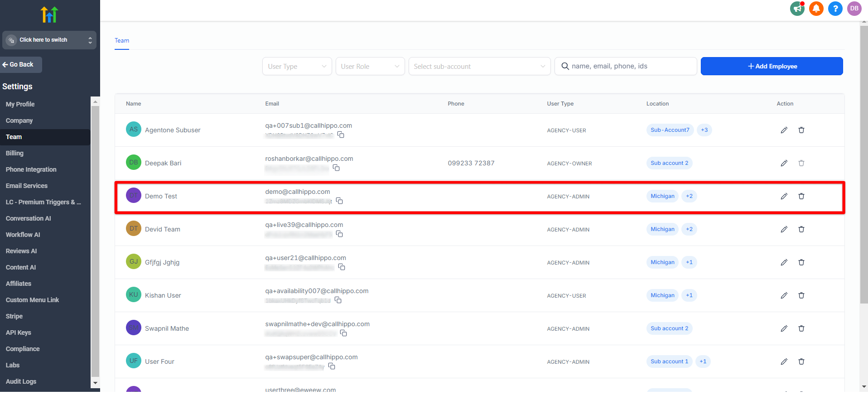Click the Swapnil Mathe name
868x400 pixels.
click(x=167, y=328)
